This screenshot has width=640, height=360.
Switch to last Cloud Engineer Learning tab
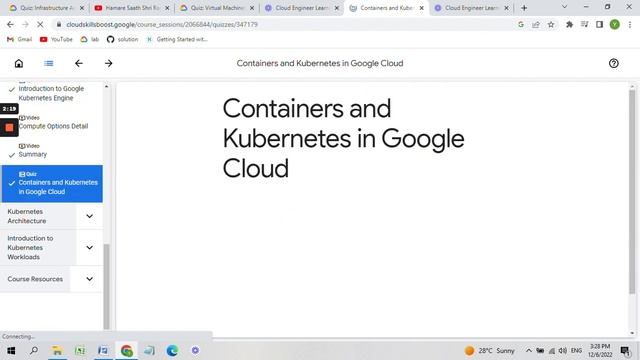(471, 8)
